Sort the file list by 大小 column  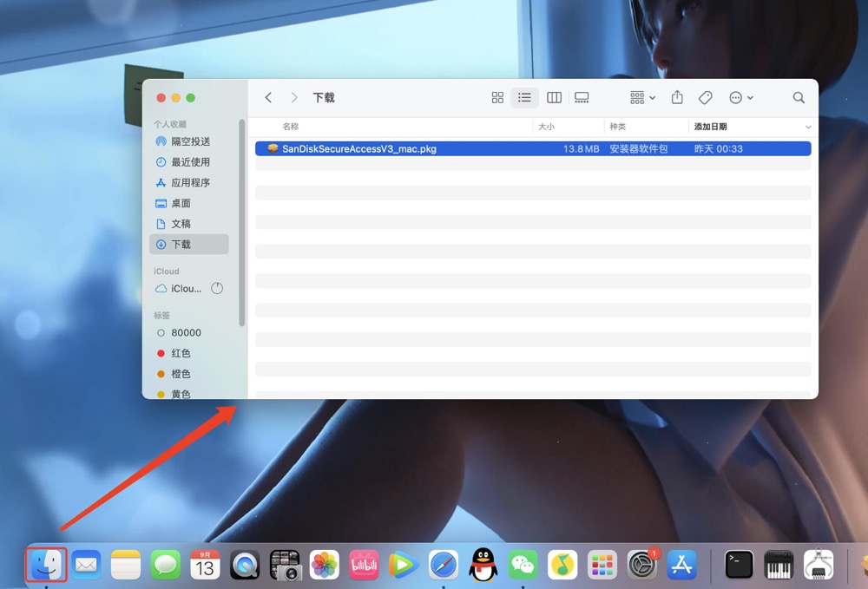(546, 127)
